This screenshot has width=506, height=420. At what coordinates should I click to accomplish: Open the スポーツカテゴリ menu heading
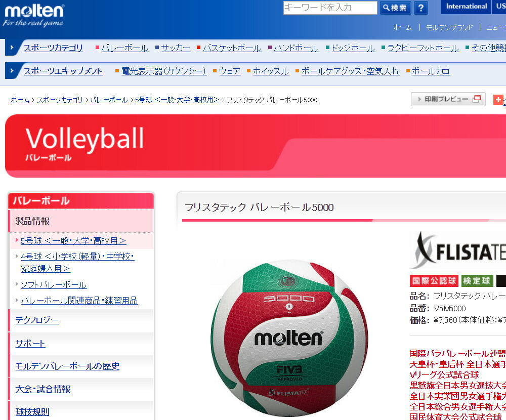[53, 48]
